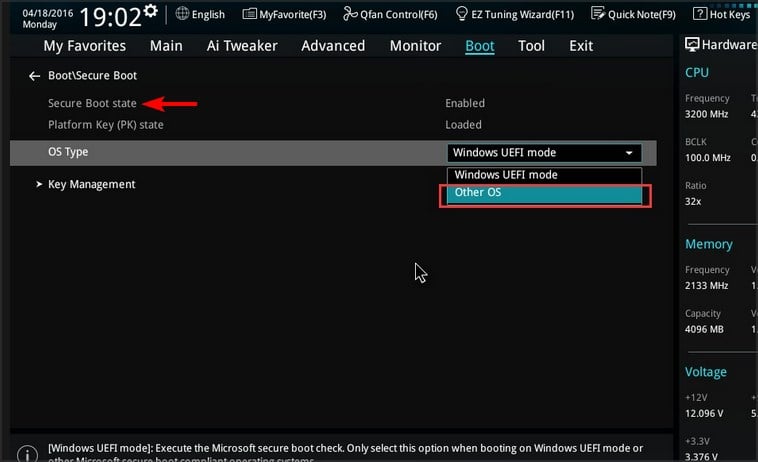Open MyFavorite(F3) from the top bar
Viewport: 758px width, 462px height.
tap(248, 14)
